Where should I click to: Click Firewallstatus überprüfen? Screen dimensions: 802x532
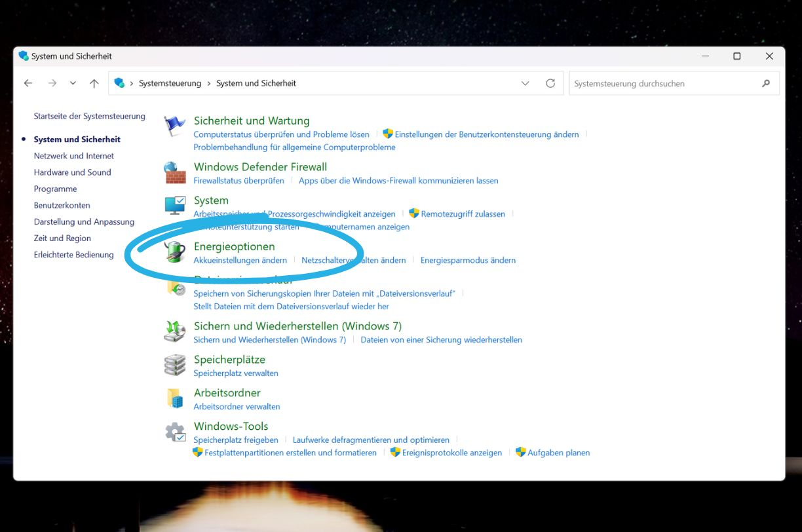tap(239, 181)
